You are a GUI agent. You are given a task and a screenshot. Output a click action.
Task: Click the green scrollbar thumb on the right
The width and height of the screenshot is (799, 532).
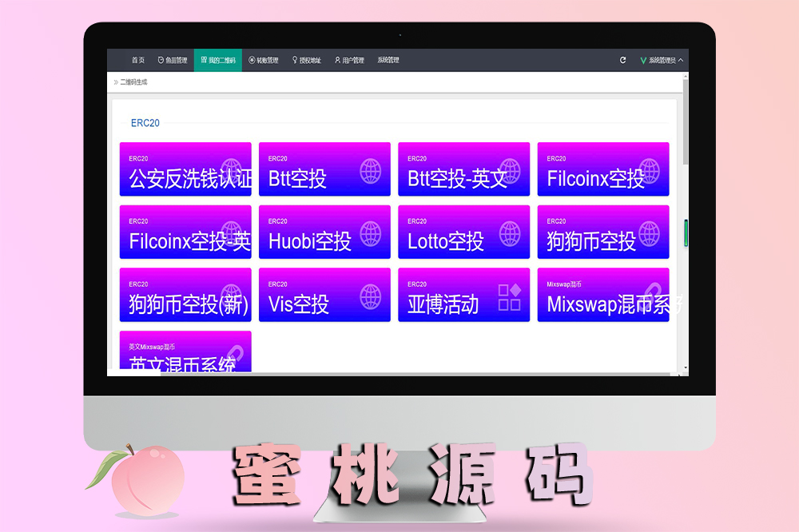(683, 232)
